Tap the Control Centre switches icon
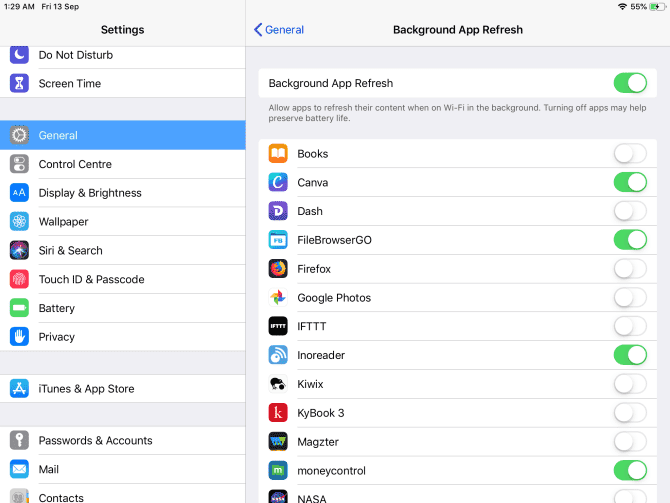This screenshot has width=670, height=503. click(19, 164)
